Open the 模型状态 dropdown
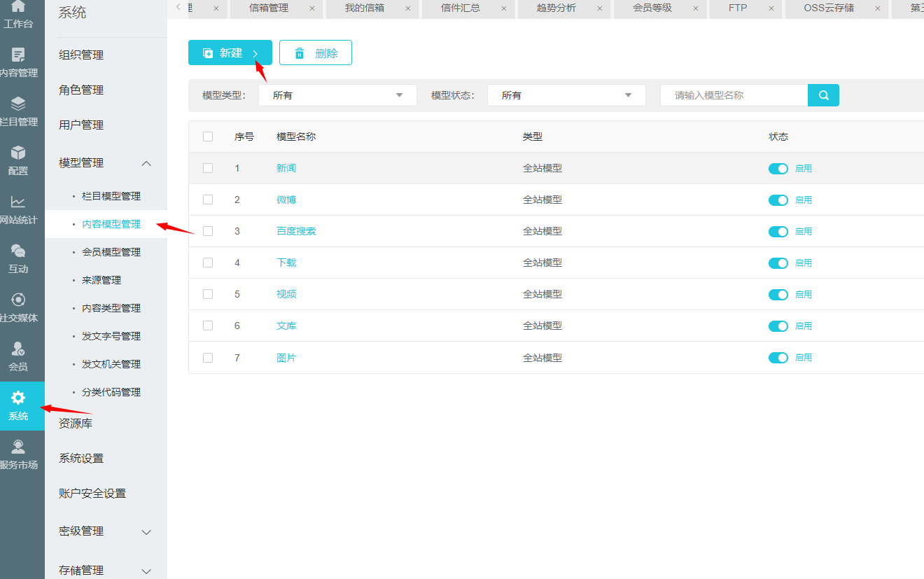The height and width of the screenshot is (579, 924). point(566,95)
